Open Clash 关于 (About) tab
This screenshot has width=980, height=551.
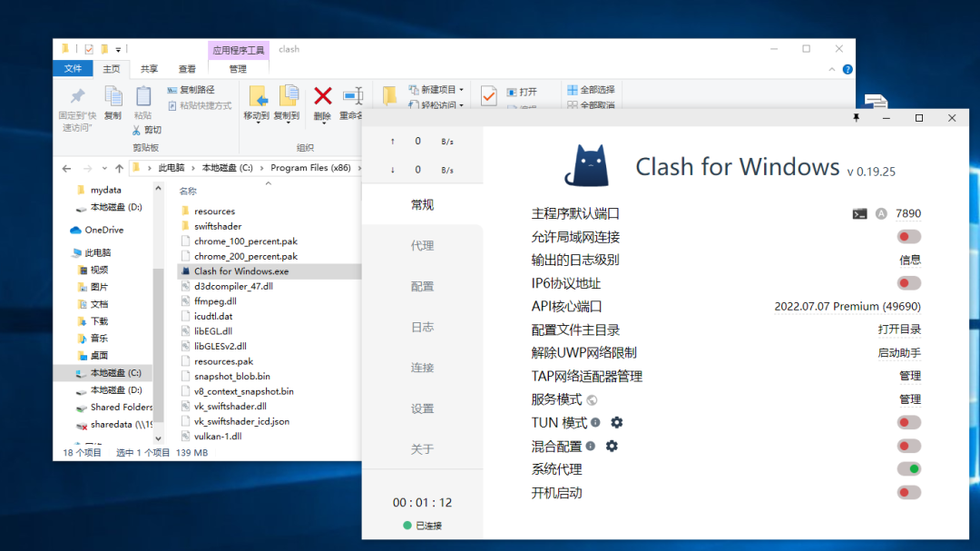[x=423, y=449]
